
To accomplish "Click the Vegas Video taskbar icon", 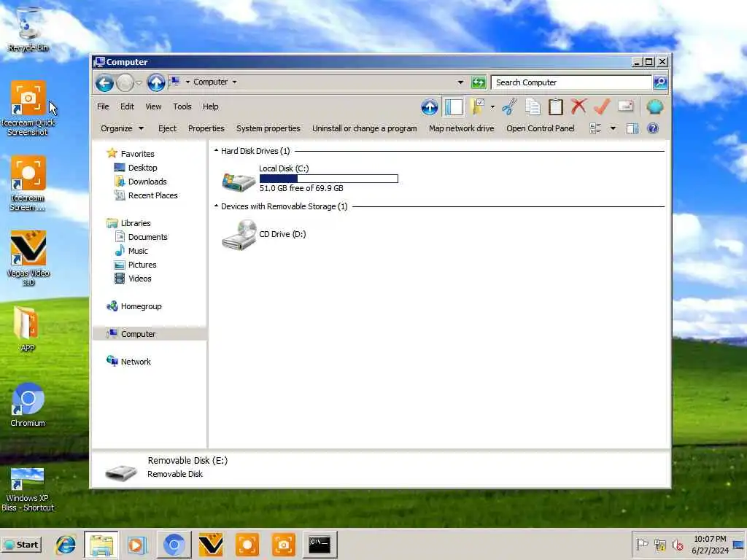I will click(x=211, y=544).
